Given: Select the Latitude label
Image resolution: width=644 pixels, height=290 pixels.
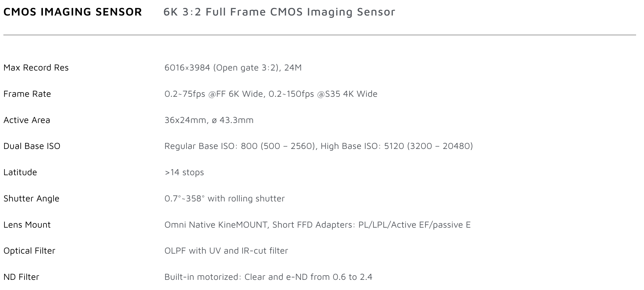Looking at the screenshot, I should (x=20, y=172).
